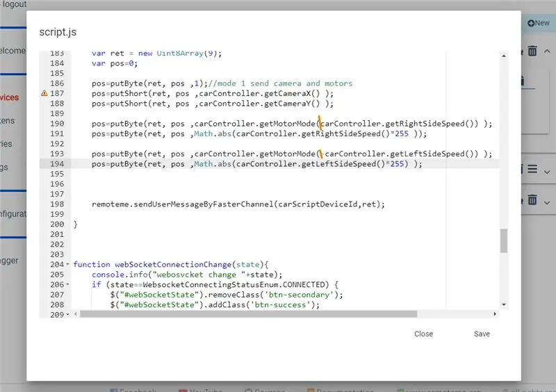The image size is (556, 392).
Task: Click the warning icon beside line 187
Action: pyautogui.click(x=44, y=93)
